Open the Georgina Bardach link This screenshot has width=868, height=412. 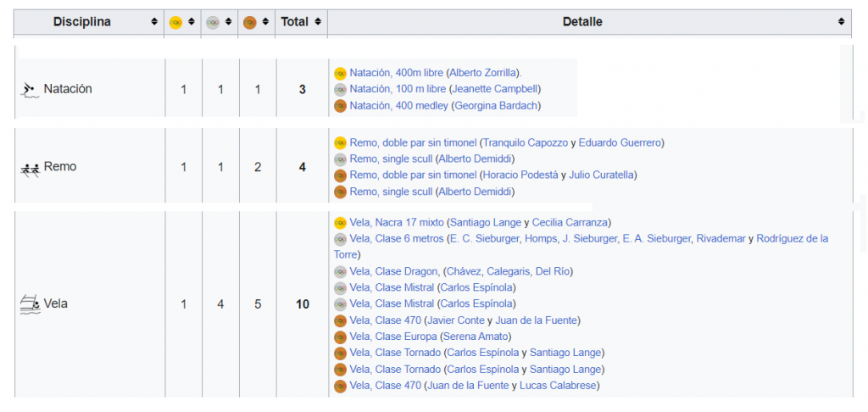pos(497,106)
